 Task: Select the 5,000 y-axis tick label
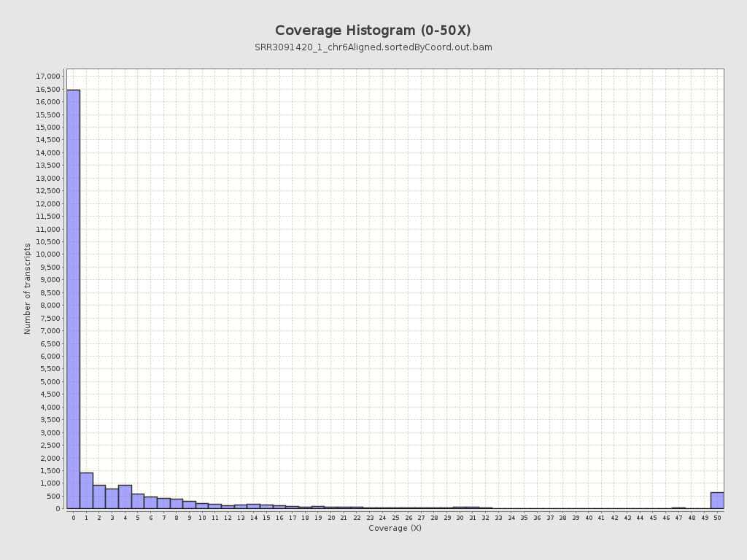pyautogui.click(x=49, y=381)
